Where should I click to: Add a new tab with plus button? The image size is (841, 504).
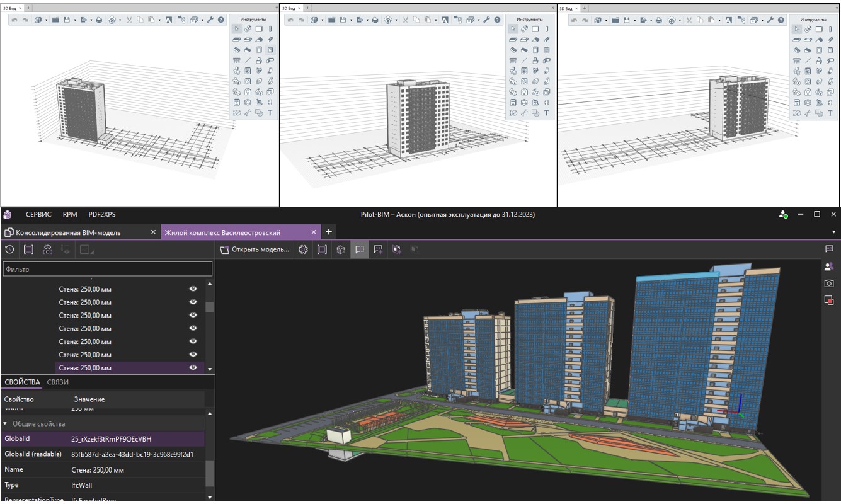point(328,232)
